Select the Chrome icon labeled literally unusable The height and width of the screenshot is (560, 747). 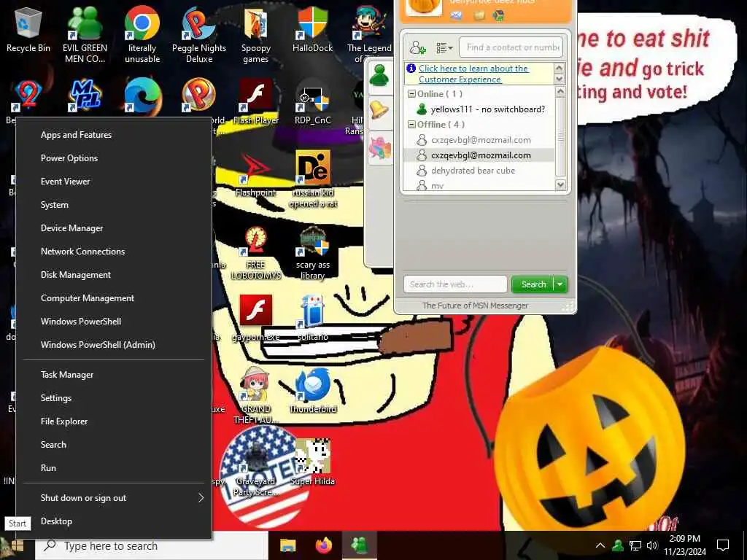coord(142,34)
